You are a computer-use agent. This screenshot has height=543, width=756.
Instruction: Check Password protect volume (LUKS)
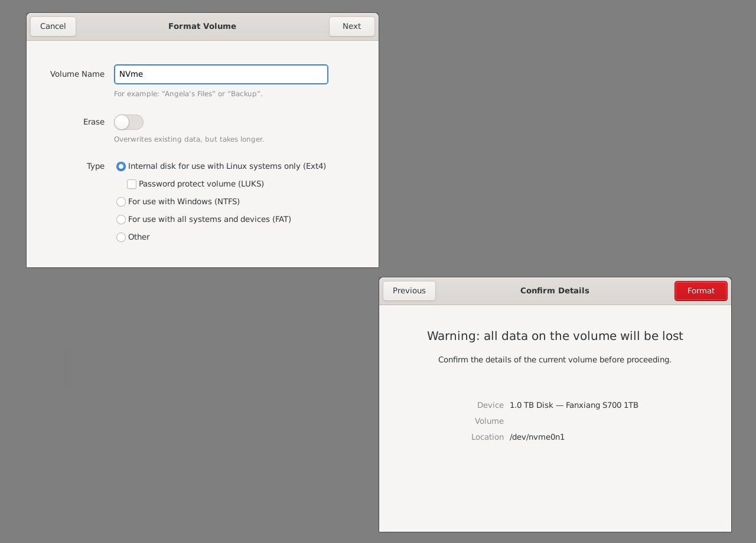point(132,184)
